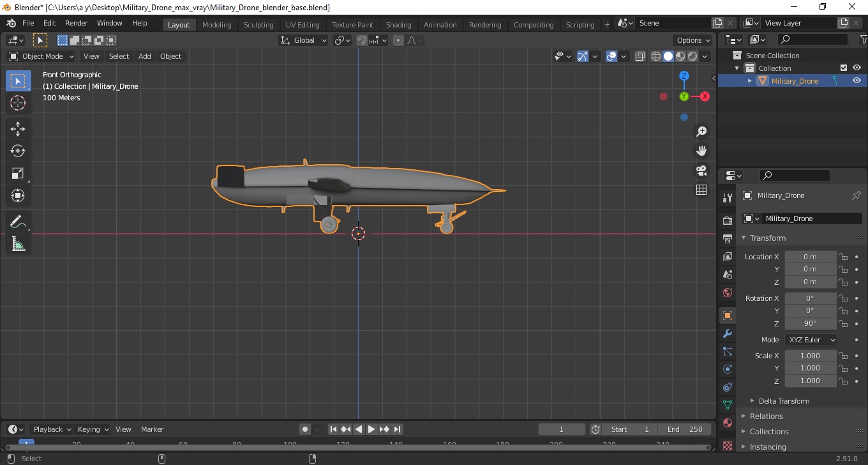Select the Measure tool
This screenshot has width=868, height=465.
(18, 244)
